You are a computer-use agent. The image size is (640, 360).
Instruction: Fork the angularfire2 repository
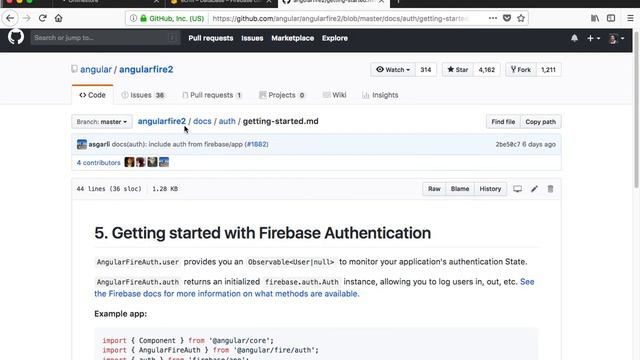coord(521,70)
